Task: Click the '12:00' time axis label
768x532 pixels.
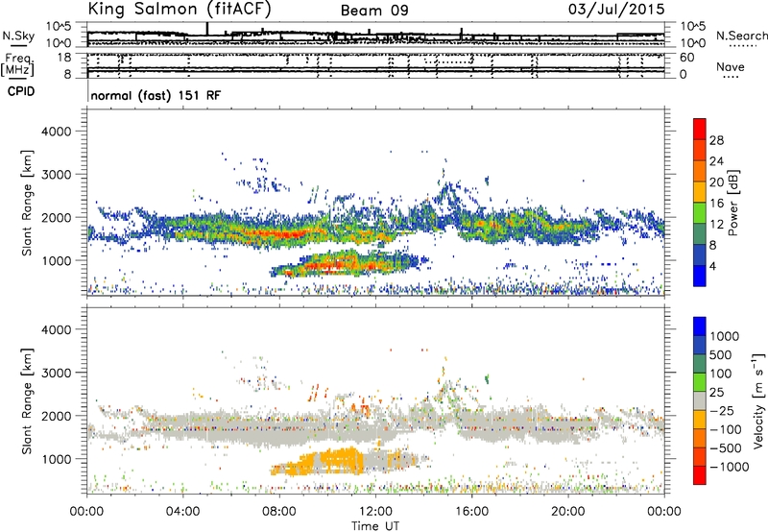Action: click(375, 512)
